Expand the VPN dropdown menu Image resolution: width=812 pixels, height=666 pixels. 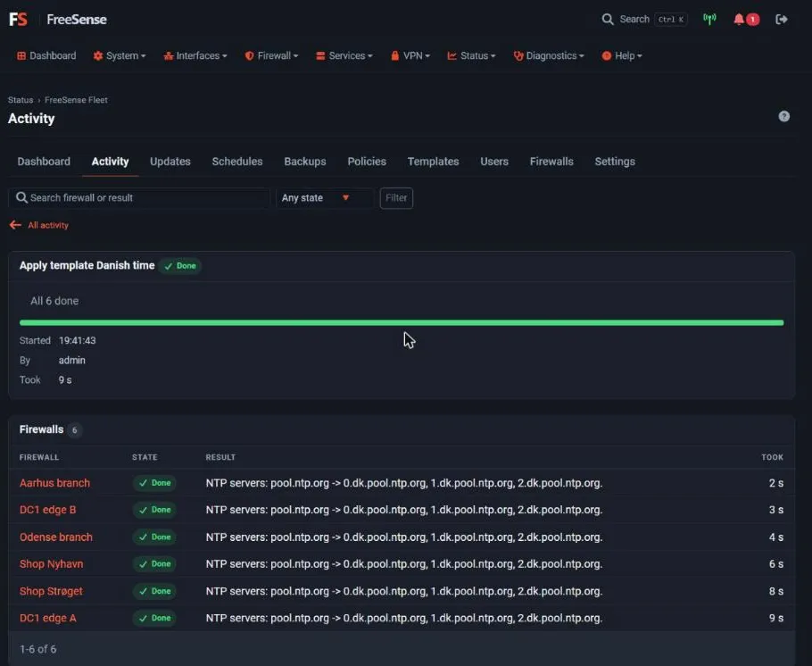[410, 55]
